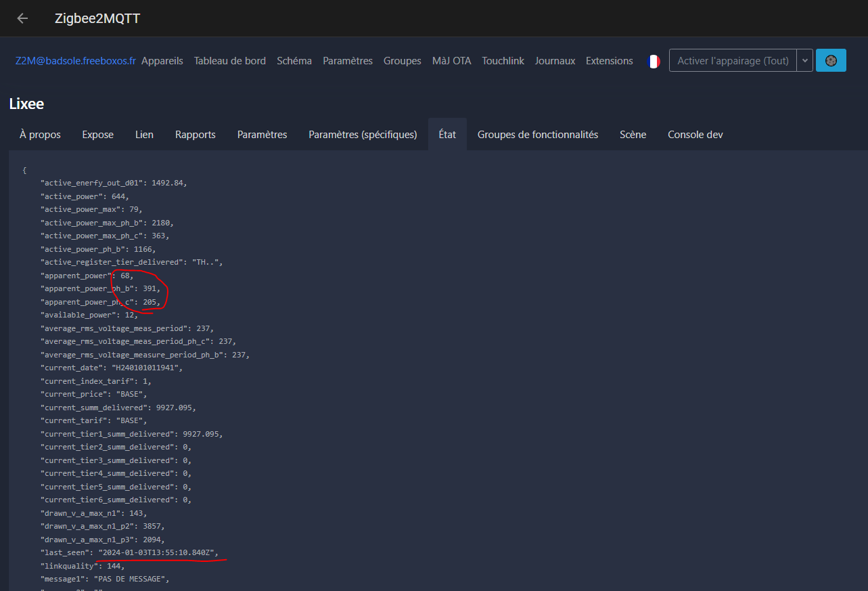Click the "active_power": 644 line
The image size is (868, 591).
point(85,196)
